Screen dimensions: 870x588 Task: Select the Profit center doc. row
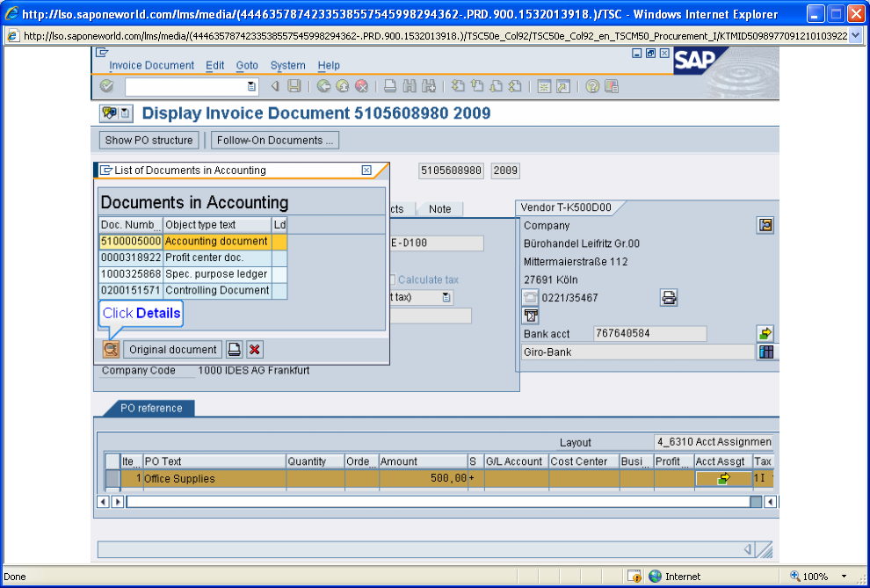pyautogui.click(x=193, y=258)
